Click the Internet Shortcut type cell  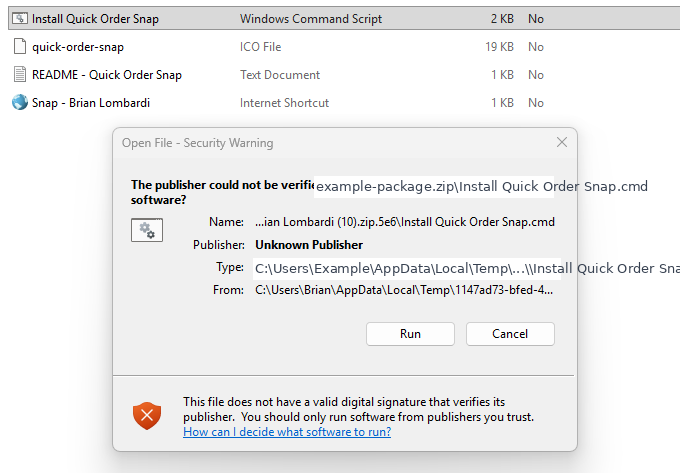284,103
